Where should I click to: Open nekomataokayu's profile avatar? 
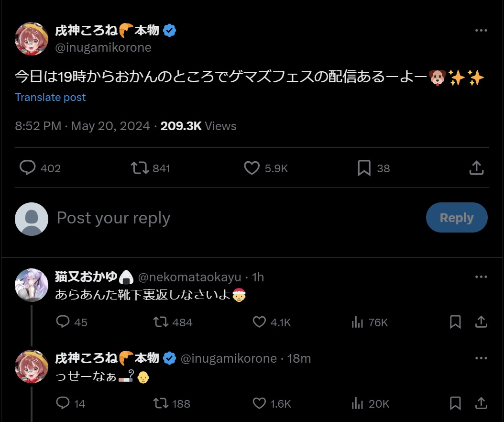(x=32, y=285)
